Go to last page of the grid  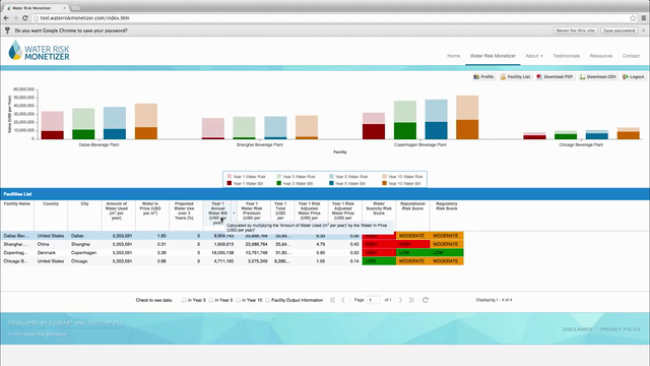[411, 300]
